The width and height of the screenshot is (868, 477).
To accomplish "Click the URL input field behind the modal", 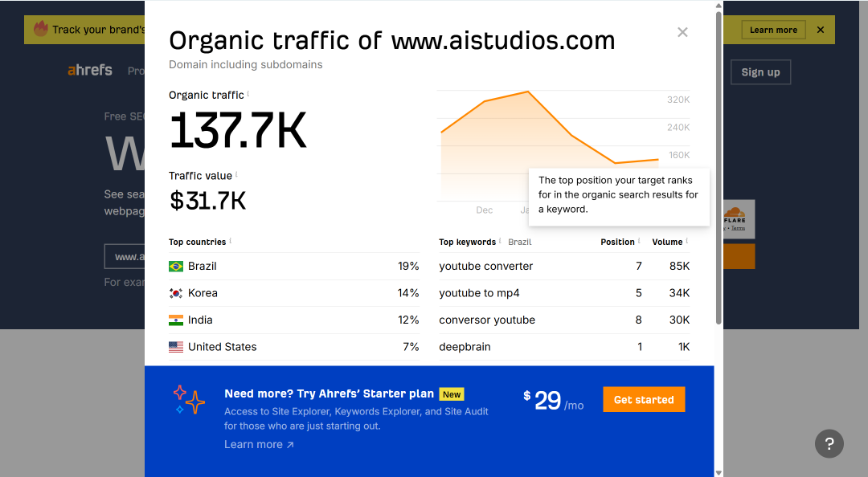I will [x=125, y=257].
